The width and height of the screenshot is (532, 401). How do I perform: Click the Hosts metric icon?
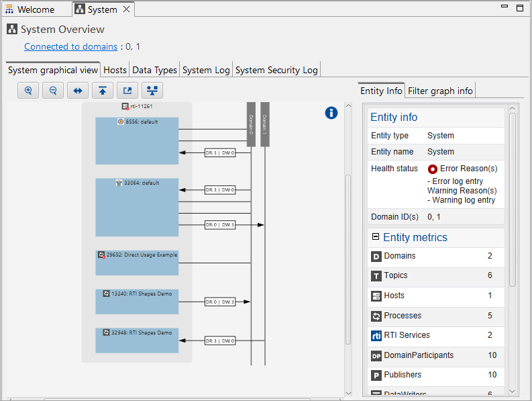point(376,296)
